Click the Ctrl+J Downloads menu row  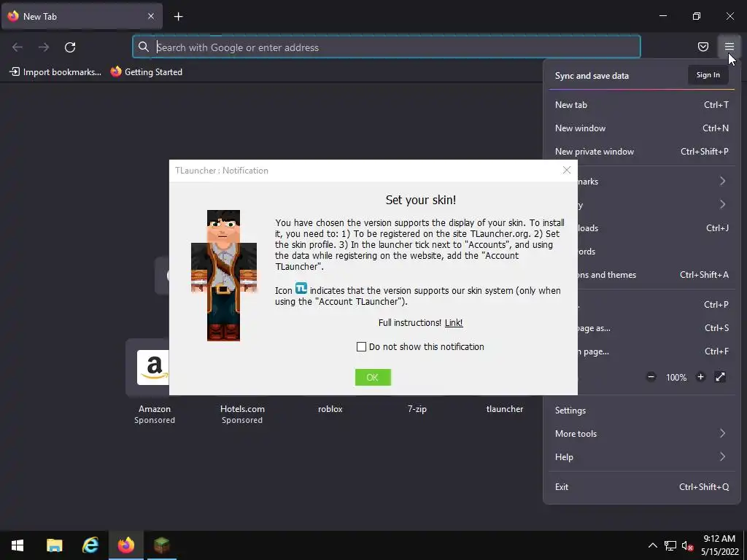[656, 228]
